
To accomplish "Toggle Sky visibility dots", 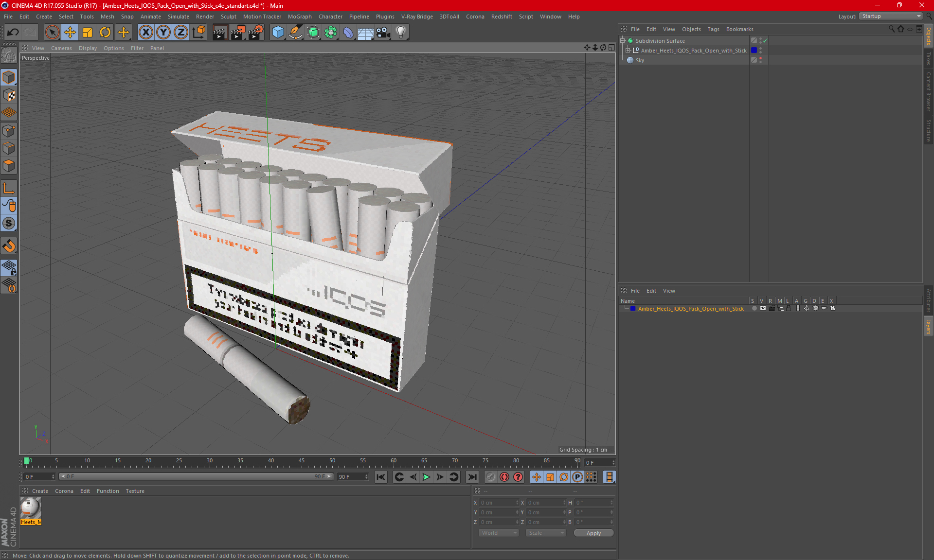I will coord(760,60).
